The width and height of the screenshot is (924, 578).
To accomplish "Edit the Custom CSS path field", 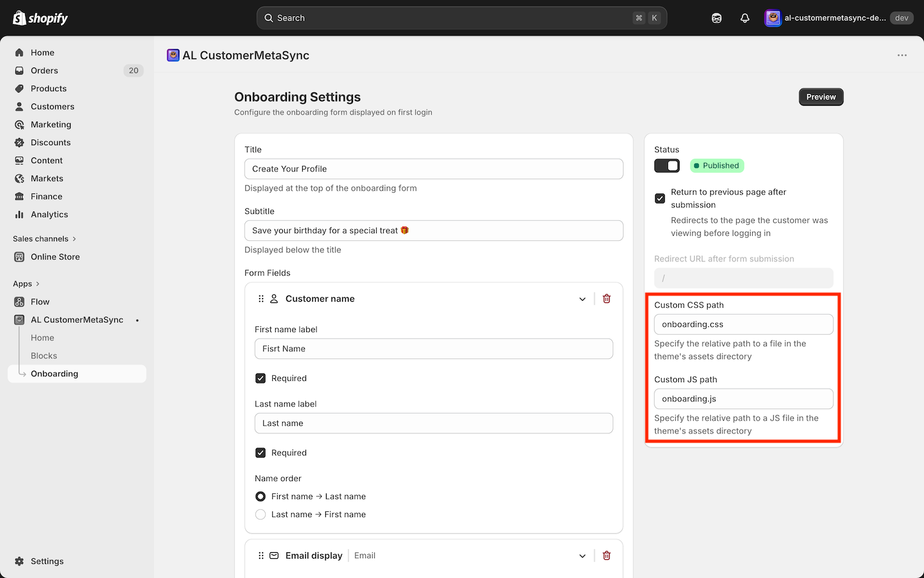I will pos(744,324).
